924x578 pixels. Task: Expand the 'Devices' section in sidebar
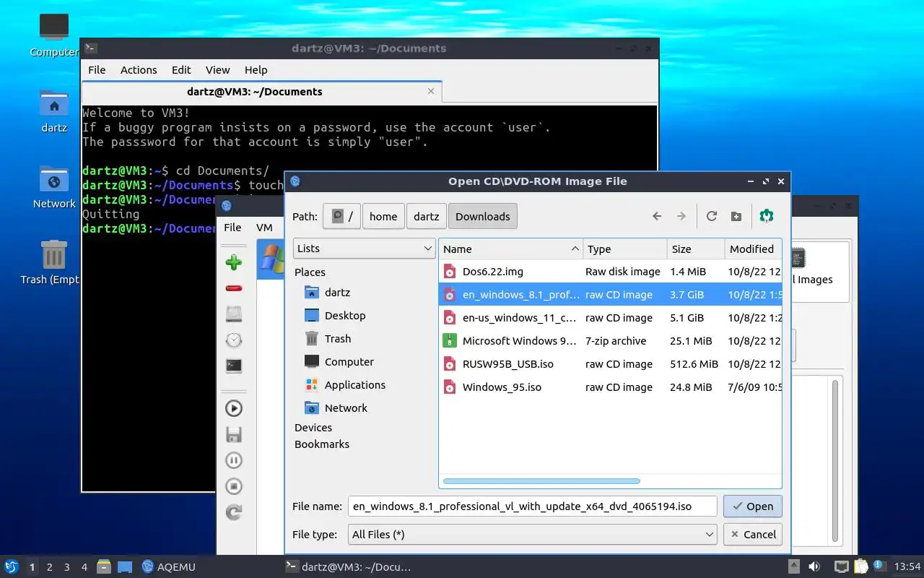pos(313,428)
